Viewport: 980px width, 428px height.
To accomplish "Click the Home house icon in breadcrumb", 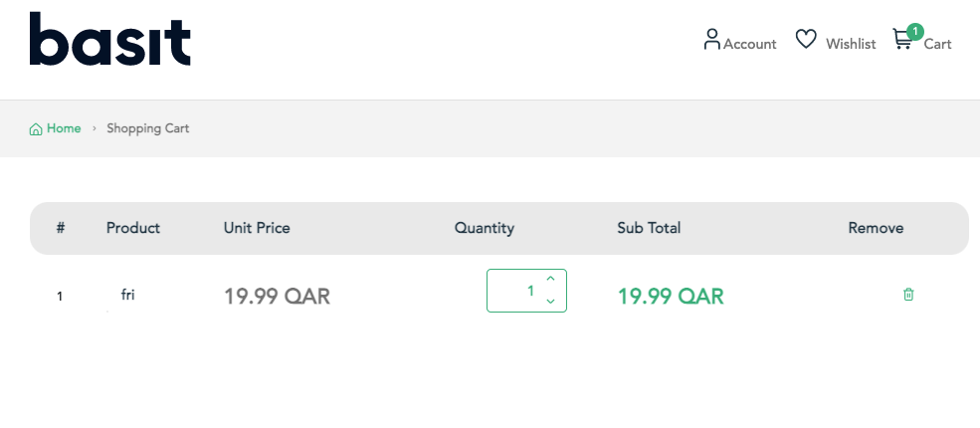I will pos(36,129).
